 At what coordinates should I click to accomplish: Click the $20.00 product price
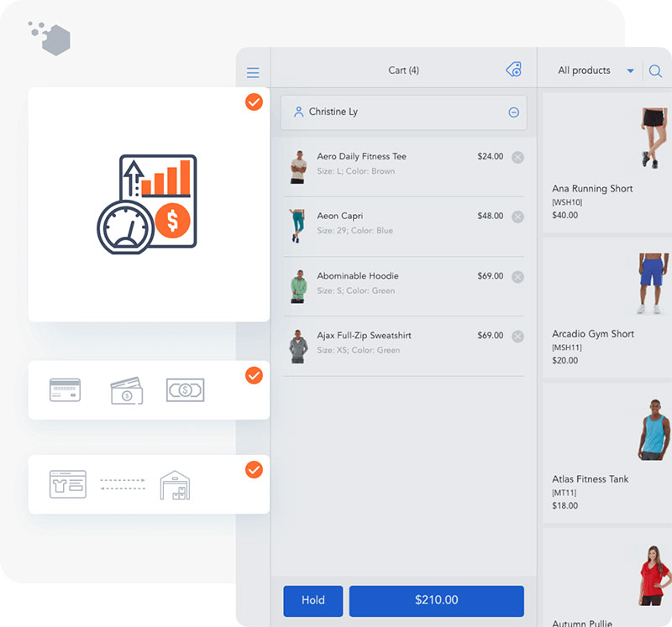pos(564,360)
